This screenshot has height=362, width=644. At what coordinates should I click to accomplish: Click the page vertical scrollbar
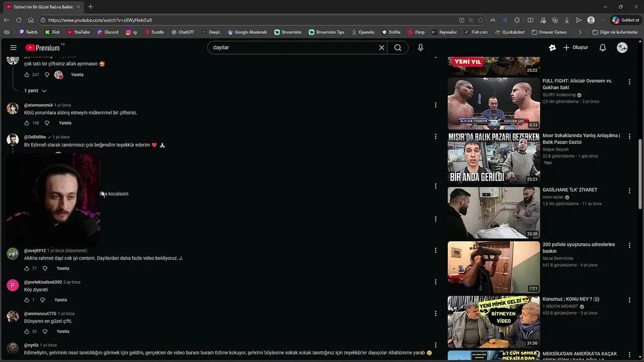640,173
